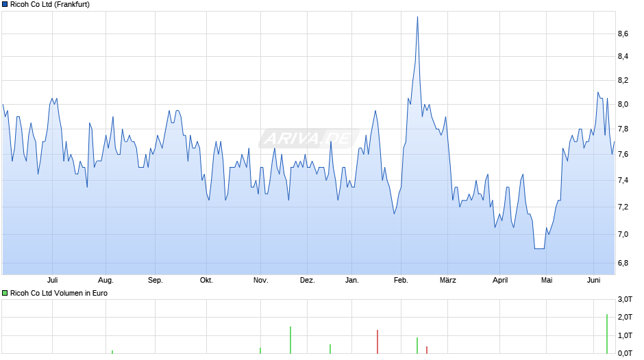Click the blue legend square for Ricoh Co Ltd
644x360 pixels.
point(5,5)
